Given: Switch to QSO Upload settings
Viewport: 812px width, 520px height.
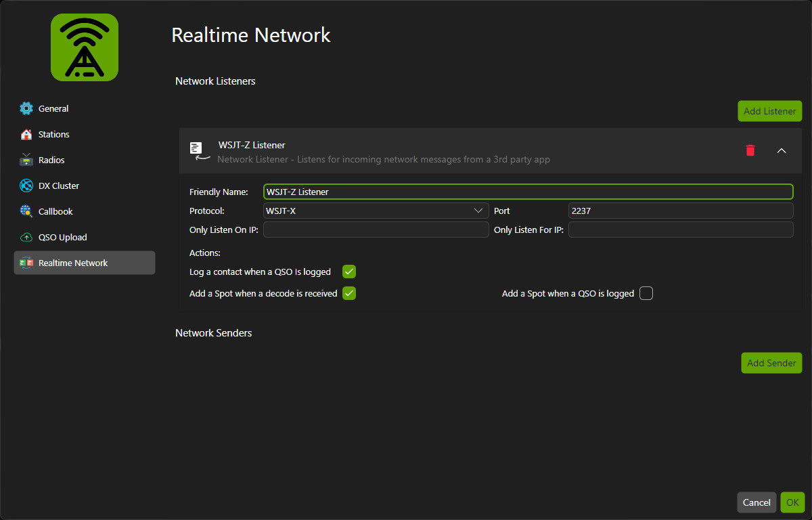Looking at the screenshot, I should pos(85,237).
